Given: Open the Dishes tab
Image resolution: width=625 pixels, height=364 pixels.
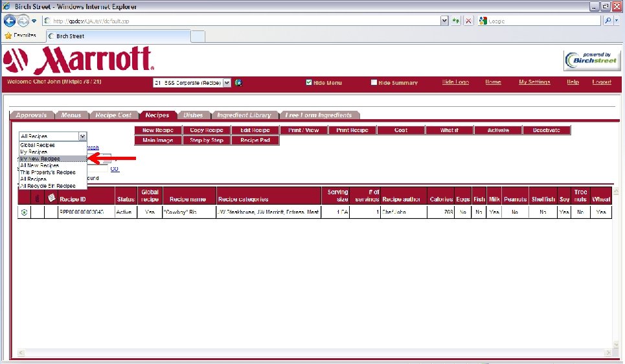Looking at the screenshot, I should point(193,115).
